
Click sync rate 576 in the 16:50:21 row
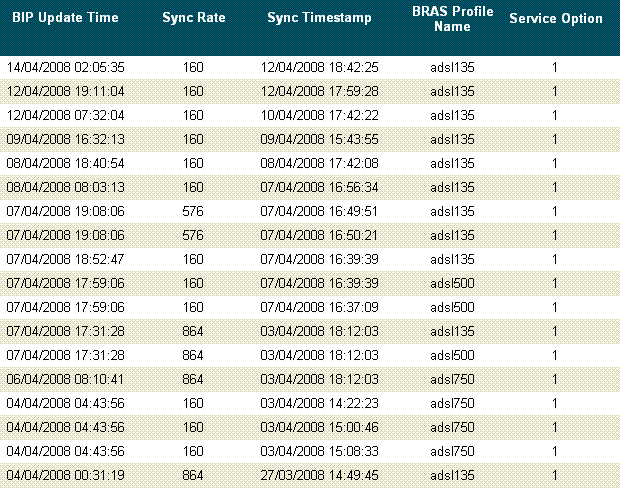pyautogui.click(x=193, y=235)
